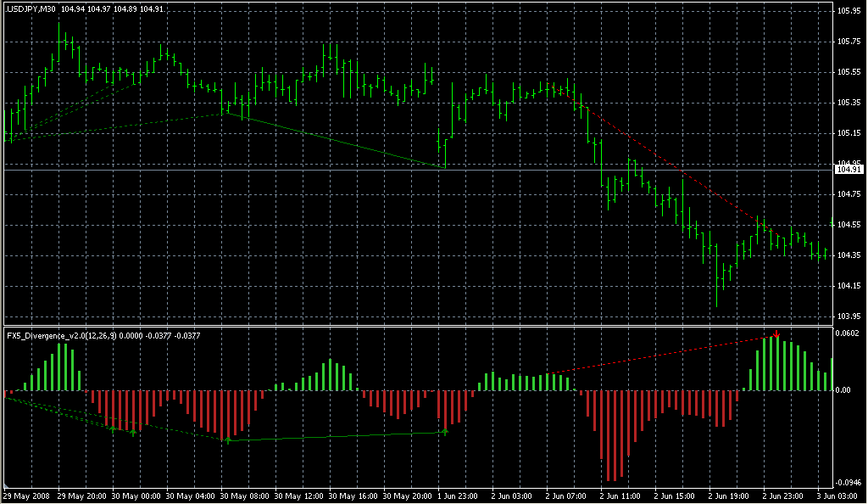Click the leftmost green up arrow in the indicator
The width and height of the screenshot is (868, 504).
pos(113,429)
